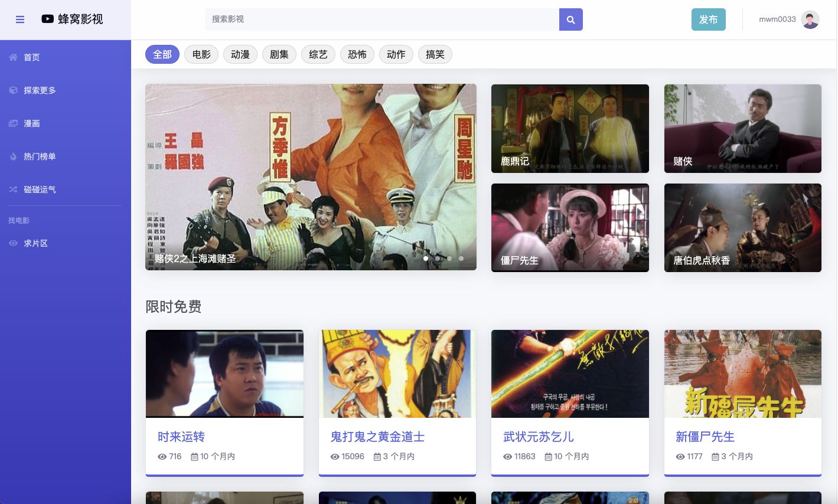This screenshot has height=504, width=838.
Task: Click the 1177 view count
Action: 695,457
